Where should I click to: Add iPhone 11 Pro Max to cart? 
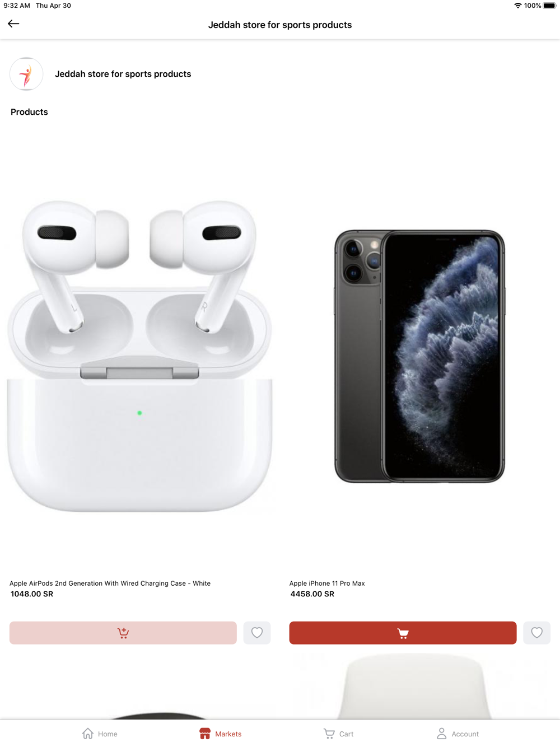pos(403,633)
